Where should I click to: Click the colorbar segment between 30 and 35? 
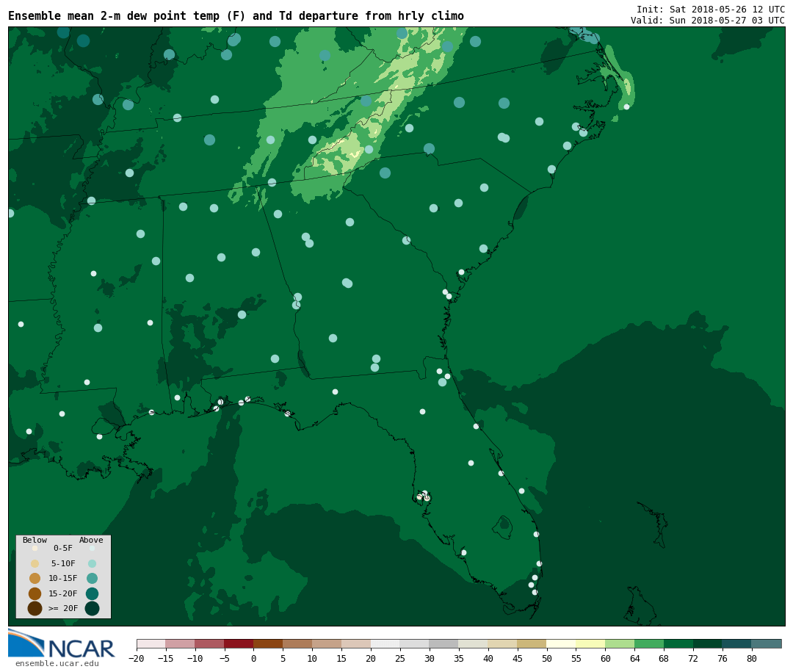pyautogui.click(x=444, y=643)
